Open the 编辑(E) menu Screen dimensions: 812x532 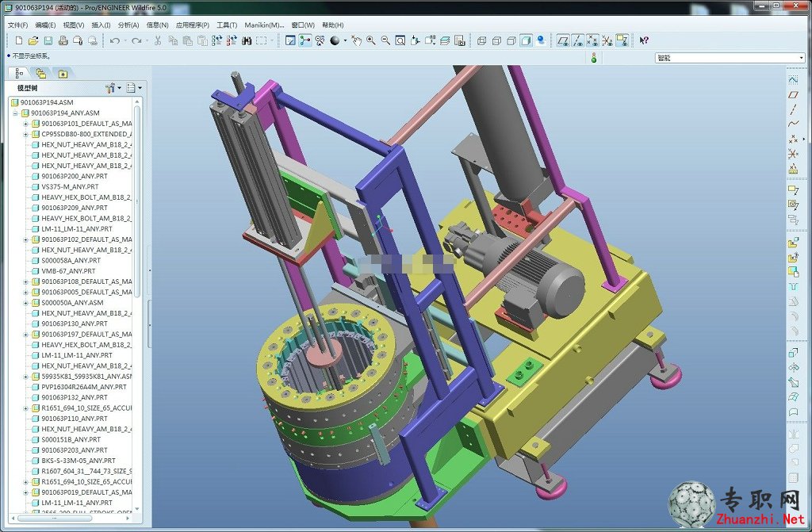tap(45, 25)
